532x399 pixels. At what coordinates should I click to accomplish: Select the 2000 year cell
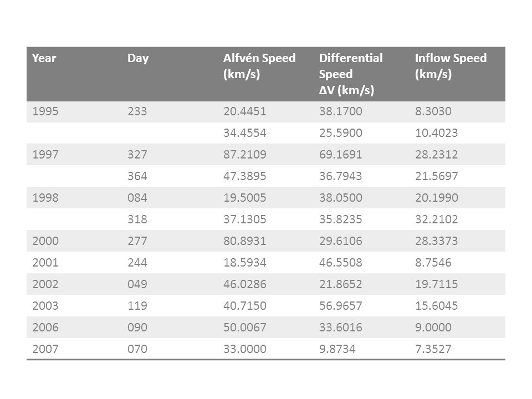45,241
